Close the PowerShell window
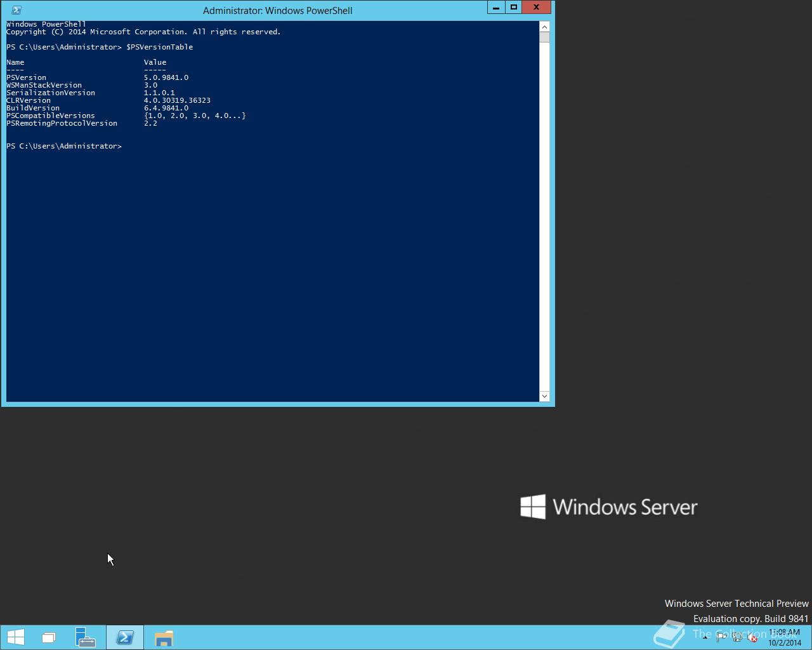The image size is (812, 650). click(537, 7)
